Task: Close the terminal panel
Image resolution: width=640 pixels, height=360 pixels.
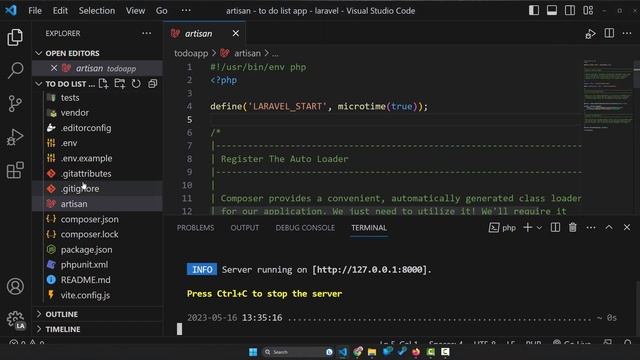Action: click(627, 227)
